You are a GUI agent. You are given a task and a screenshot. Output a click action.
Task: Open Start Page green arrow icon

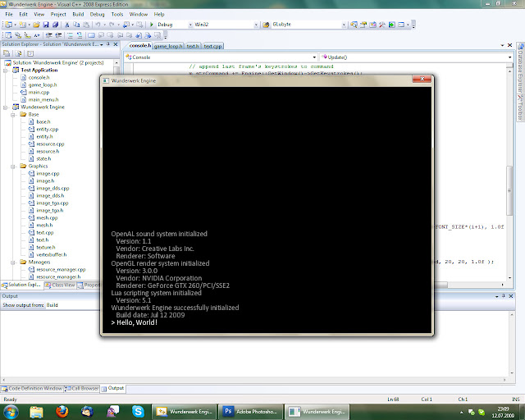[x=391, y=25]
